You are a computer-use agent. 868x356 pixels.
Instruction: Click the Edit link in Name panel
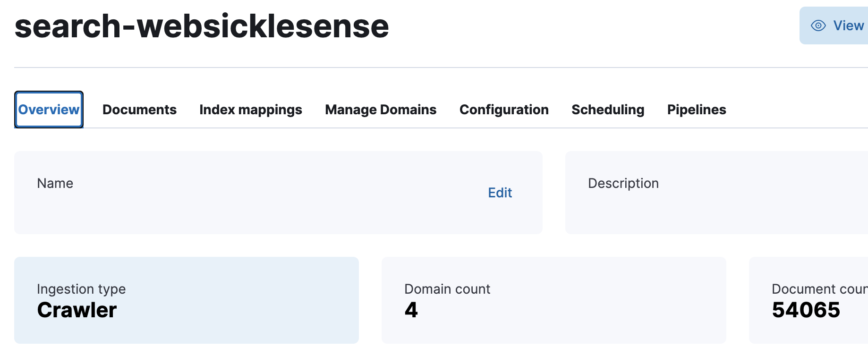click(x=500, y=193)
